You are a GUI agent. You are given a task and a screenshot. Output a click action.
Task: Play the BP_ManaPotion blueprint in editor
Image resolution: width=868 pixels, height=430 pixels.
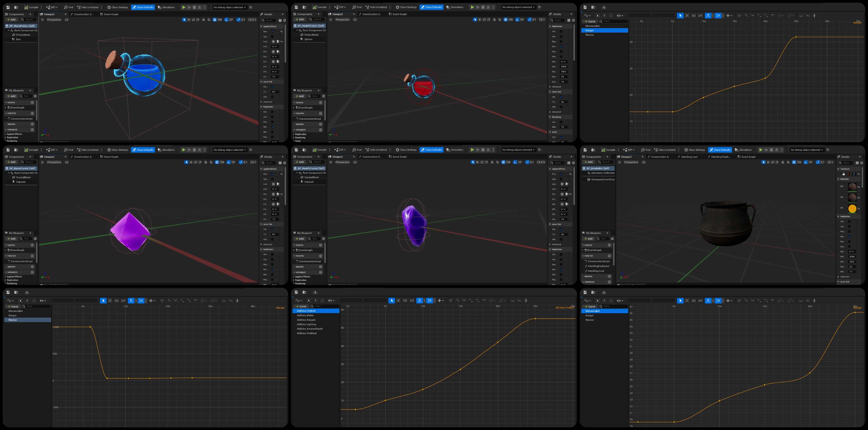tap(184, 7)
